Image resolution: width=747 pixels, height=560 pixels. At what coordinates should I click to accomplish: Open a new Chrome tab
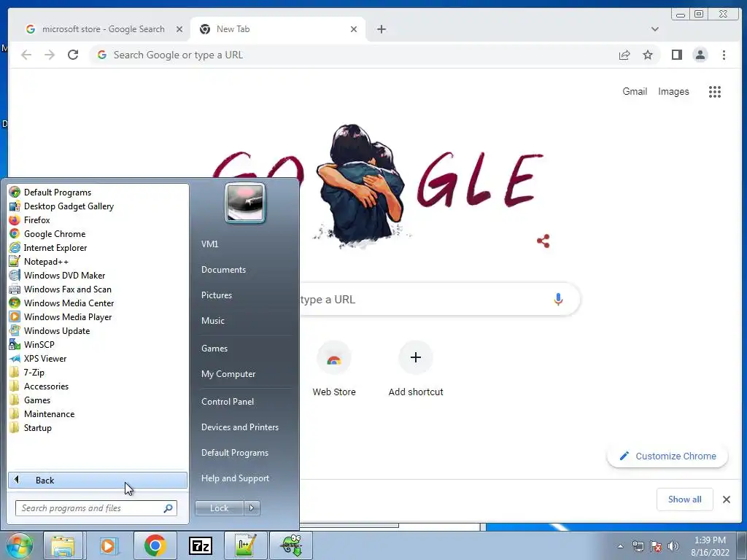pyautogui.click(x=381, y=29)
